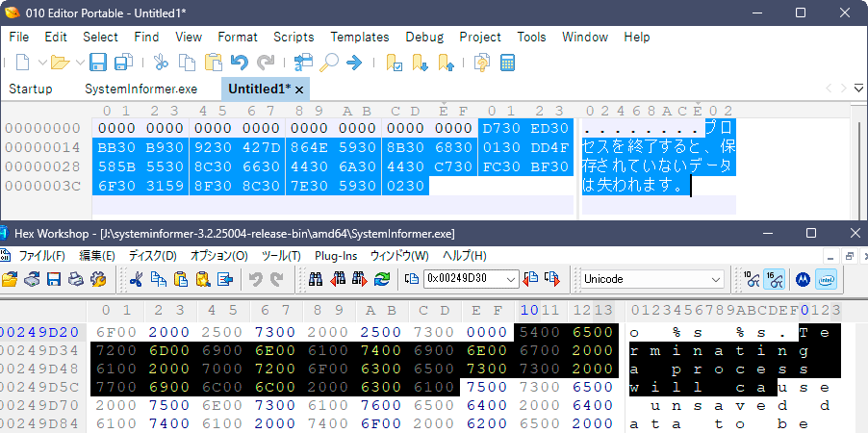This screenshot has width=868, height=433.
Task: Click Paste Special star icon in Hex Workshop
Action: click(203, 279)
